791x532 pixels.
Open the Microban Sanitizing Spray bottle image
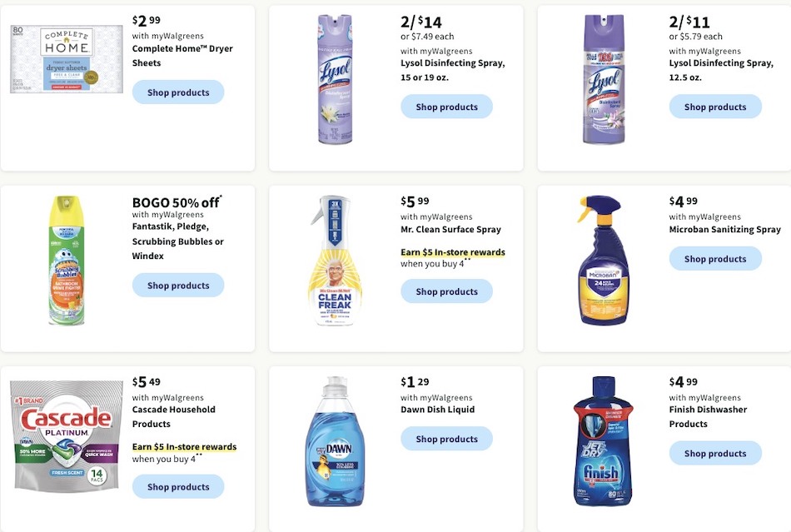(604, 261)
